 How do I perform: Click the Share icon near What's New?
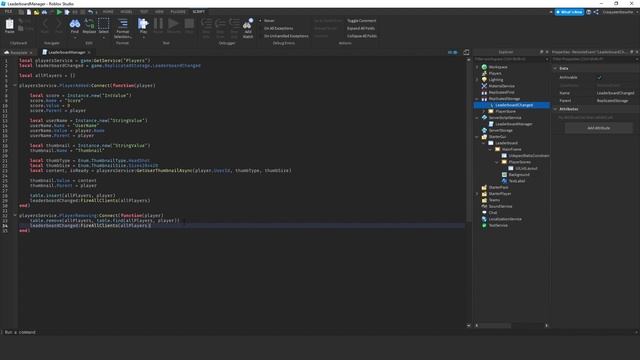tap(596, 12)
